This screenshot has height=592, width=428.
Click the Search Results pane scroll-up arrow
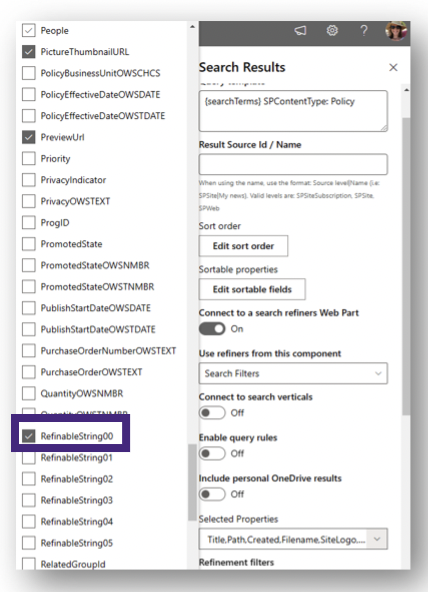tap(406, 90)
